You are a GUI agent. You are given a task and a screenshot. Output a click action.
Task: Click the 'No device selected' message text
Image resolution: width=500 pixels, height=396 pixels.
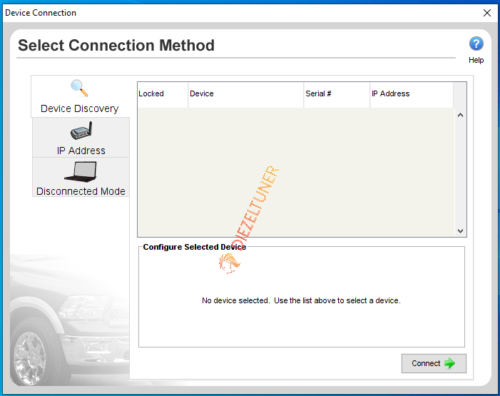point(301,301)
